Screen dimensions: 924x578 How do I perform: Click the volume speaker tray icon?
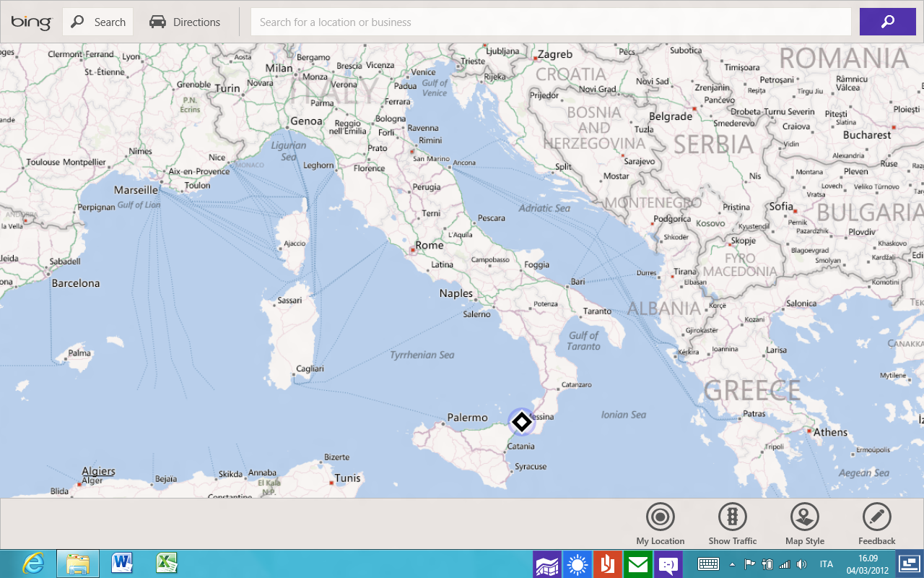(801, 564)
